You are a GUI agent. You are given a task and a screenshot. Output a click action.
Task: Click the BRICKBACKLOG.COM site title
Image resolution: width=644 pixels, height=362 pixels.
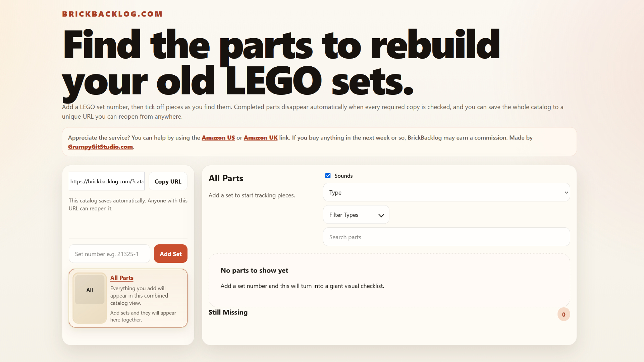coord(112,14)
